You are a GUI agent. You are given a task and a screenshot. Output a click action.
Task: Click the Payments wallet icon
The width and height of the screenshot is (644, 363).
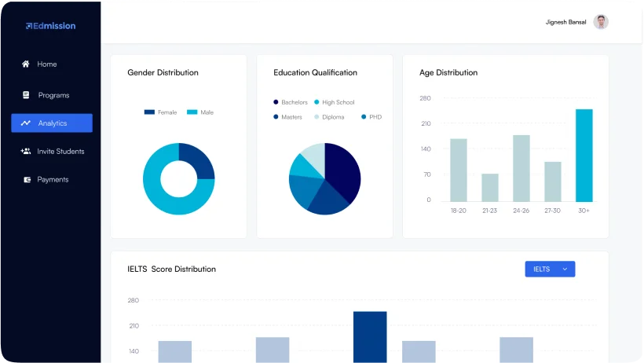27,180
